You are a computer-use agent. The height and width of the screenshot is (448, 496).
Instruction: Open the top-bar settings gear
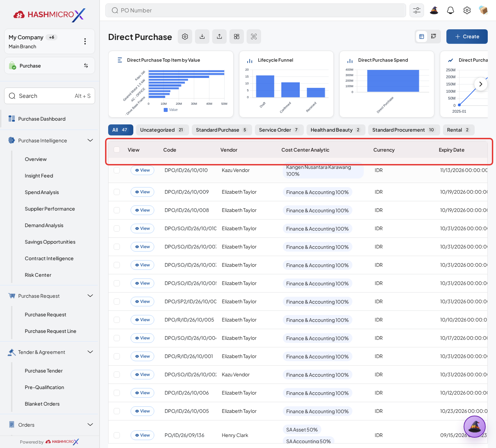coord(467,10)
